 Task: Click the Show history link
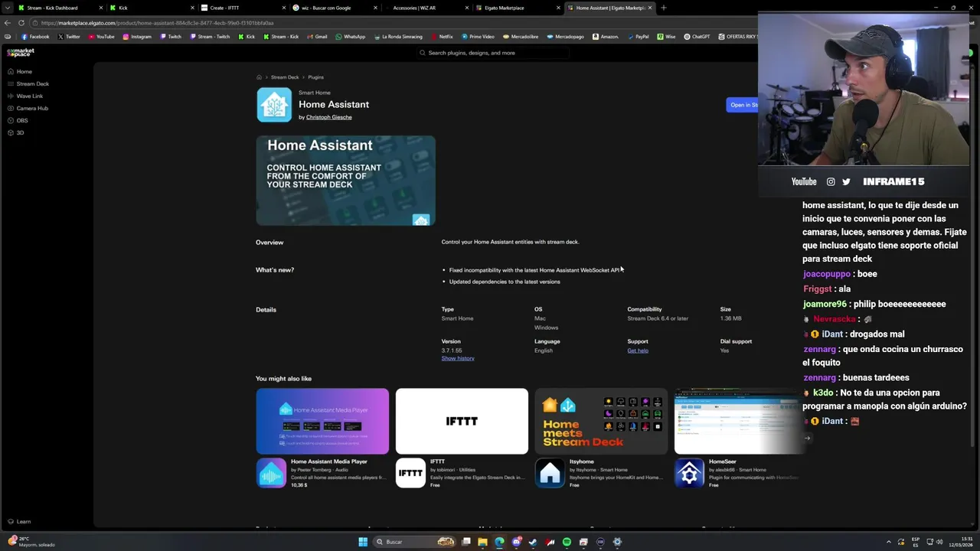458,358
